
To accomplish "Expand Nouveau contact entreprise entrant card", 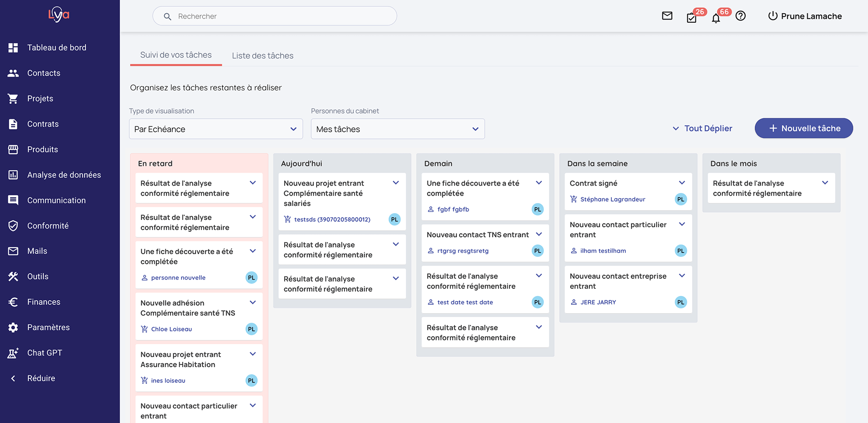I will click(682, 276).
